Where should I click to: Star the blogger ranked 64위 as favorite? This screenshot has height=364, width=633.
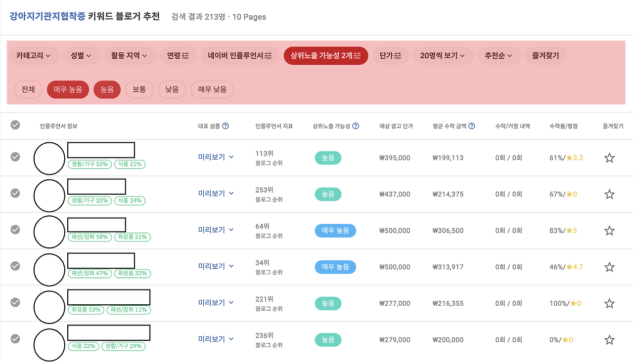pos(609,230)
